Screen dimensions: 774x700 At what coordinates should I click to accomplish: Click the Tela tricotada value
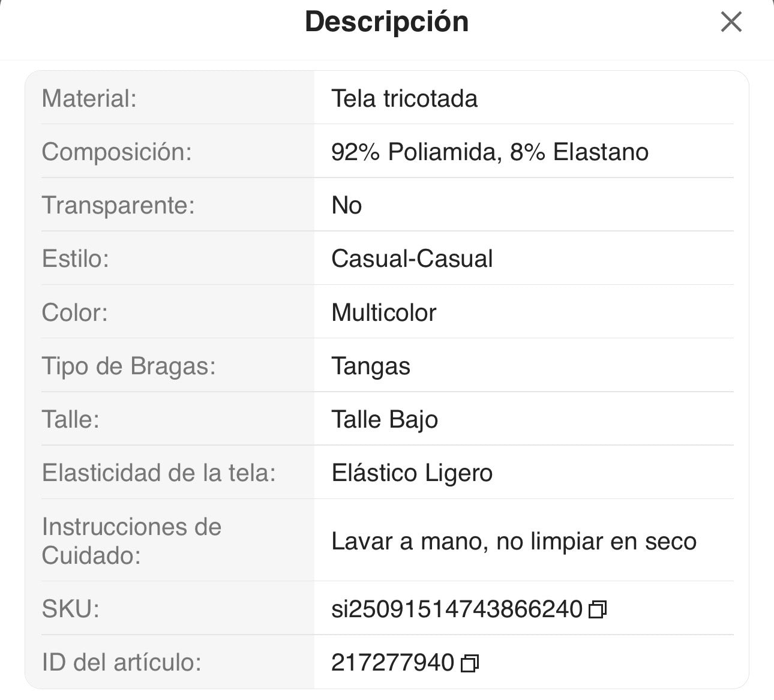[405, 98]
